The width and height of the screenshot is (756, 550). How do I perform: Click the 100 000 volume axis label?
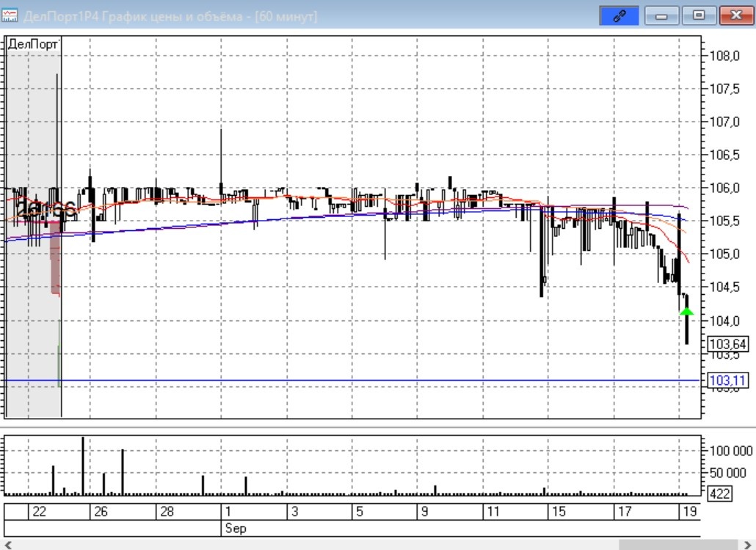pos(731,451)
